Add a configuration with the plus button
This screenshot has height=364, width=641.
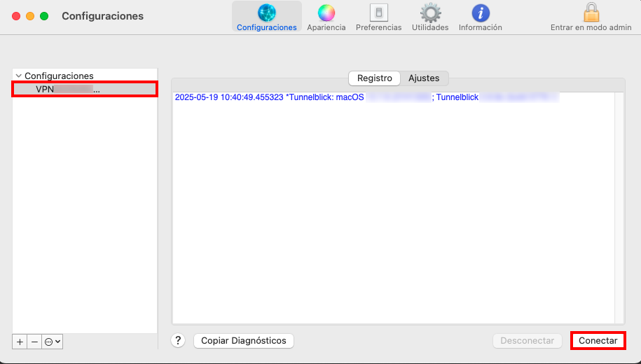click(20, 342)
